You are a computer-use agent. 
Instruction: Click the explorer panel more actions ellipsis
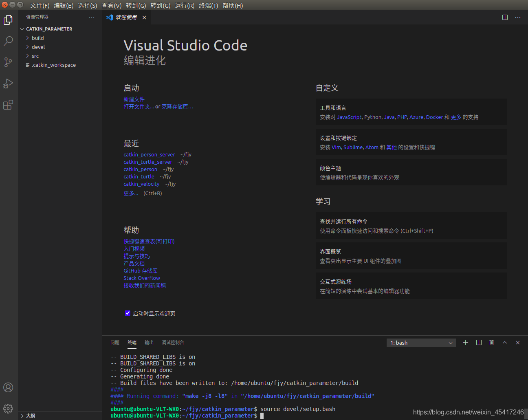pyautogui.click(x=92, y=17)
